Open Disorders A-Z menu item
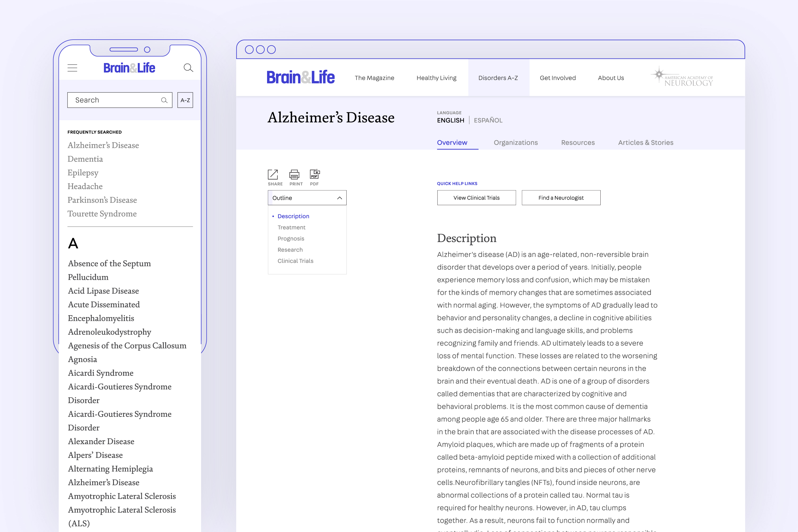The width and height of the screenshot is (798, 532). [x=498, y=78]
